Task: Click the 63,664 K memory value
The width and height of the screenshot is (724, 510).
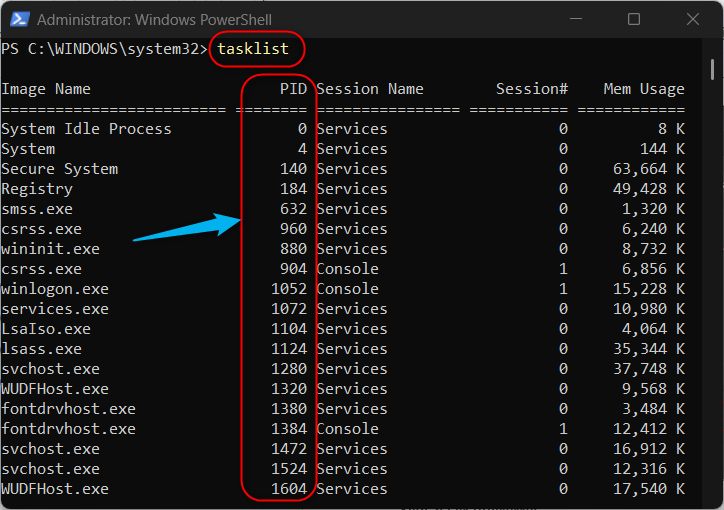Action: coord(649,169)
